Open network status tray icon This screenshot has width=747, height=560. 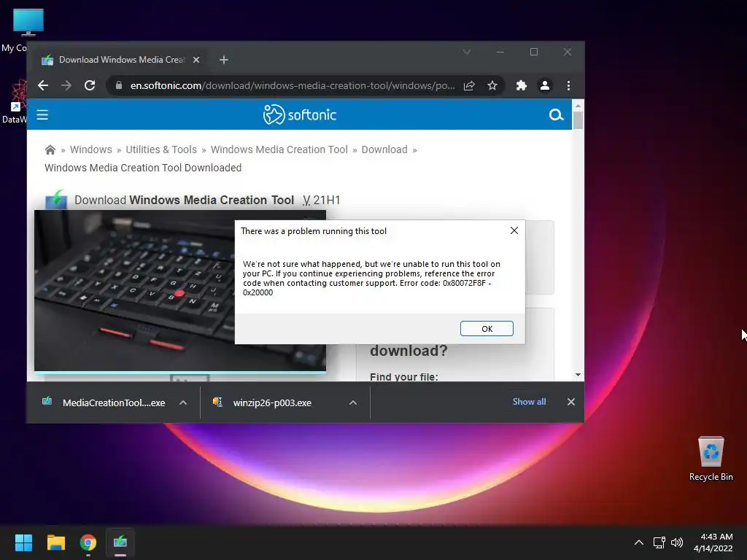coord(659,542)
